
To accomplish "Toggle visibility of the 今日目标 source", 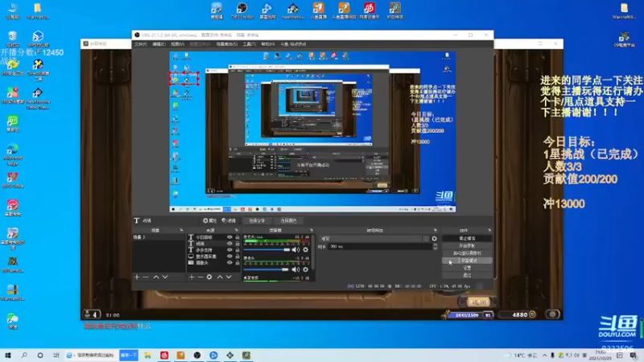I will [x=229, y=237].
